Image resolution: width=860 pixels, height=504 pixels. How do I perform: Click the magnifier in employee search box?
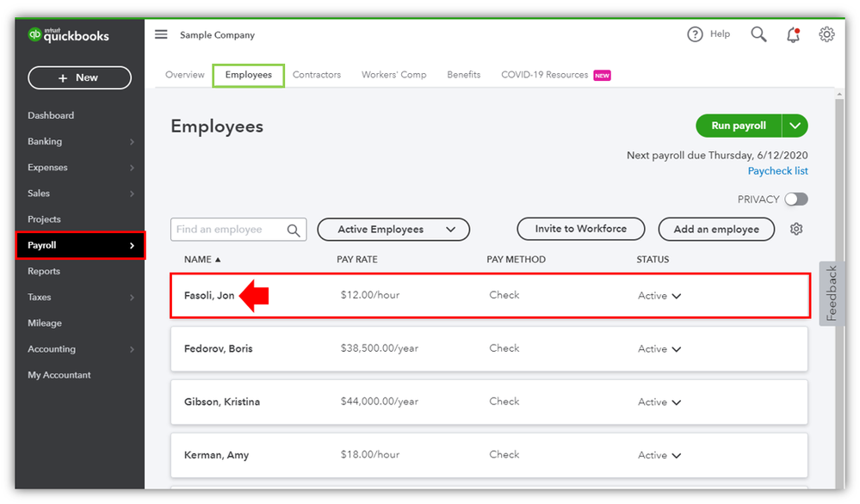coord(294,230)
